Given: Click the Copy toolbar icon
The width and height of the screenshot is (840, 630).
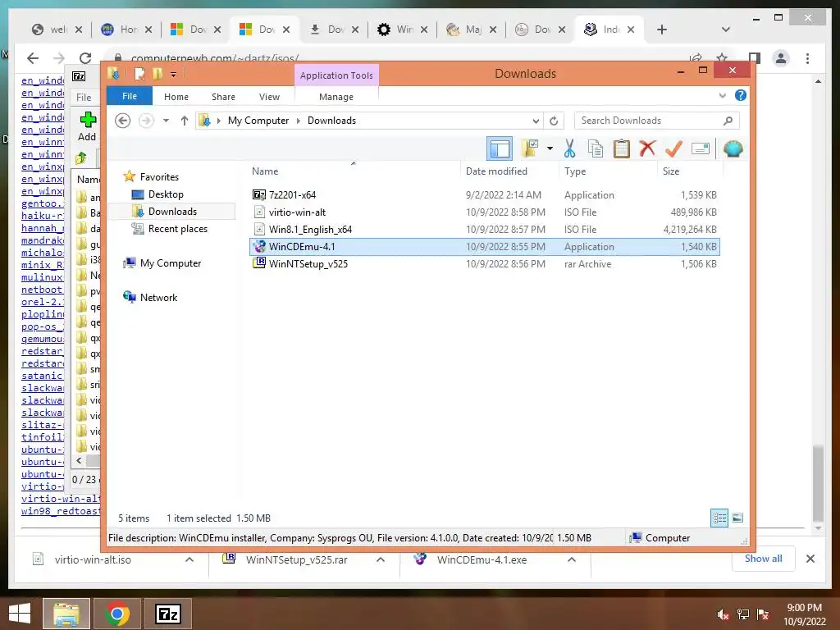Looking at the screenshot, I should pyautogui.click(x=596, y=148).
